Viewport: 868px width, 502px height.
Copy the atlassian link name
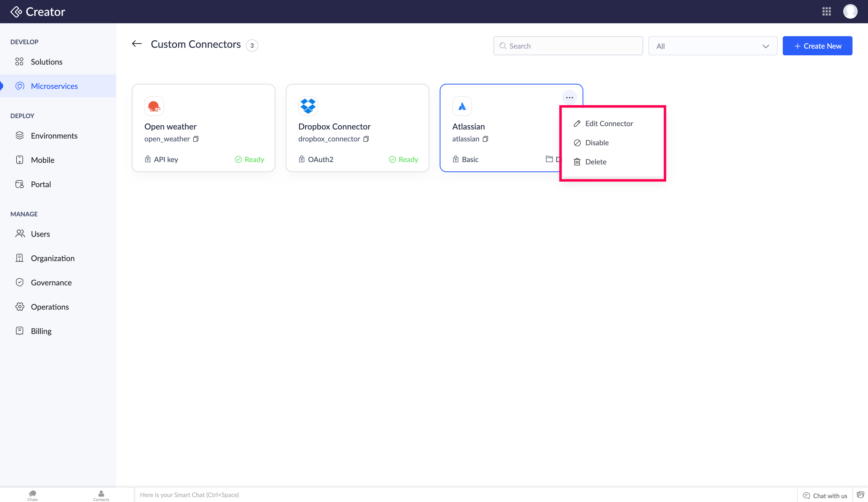(x=485, y=139)
